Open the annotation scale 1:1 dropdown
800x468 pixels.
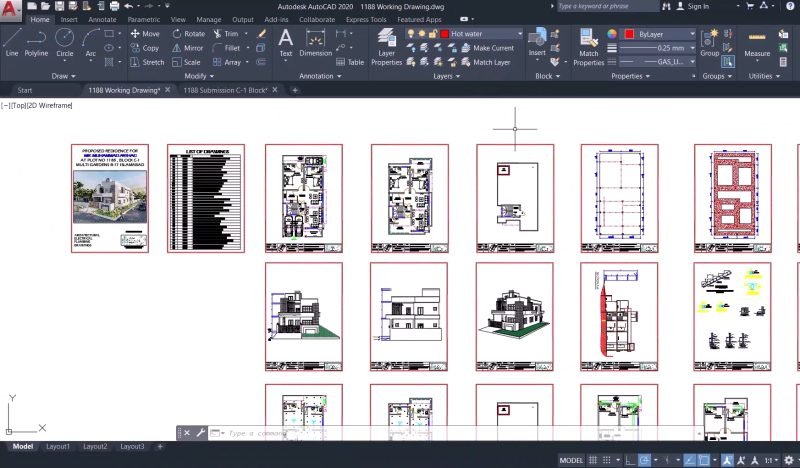point(771,460)
